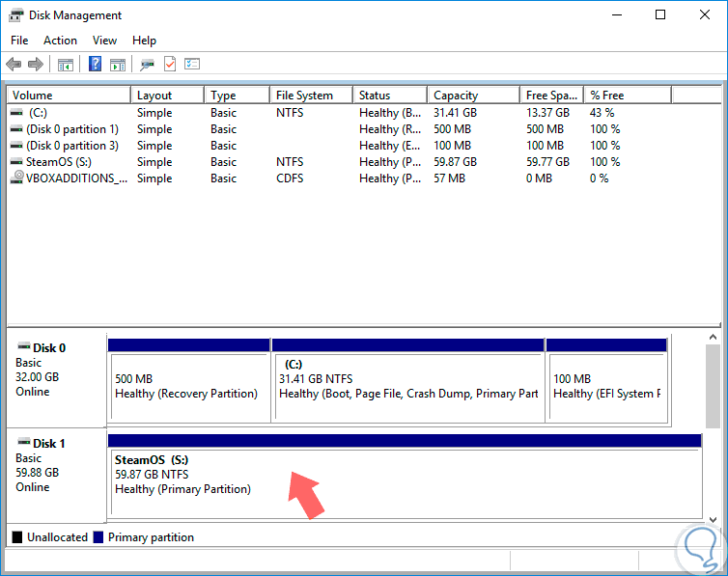Click the drive icon of Disk 0 partition 3
This screenshot has height=576, width=728.
[x=16, y=145]
